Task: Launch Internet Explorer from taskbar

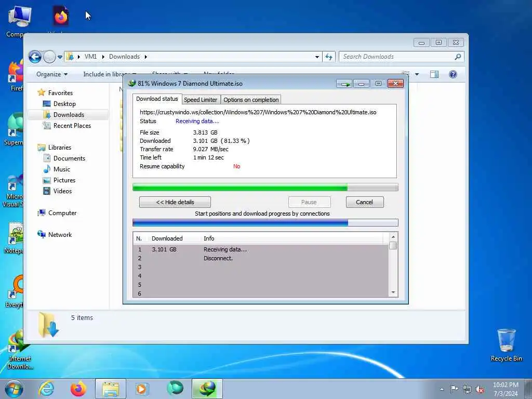Action: (x=46, y=389)
